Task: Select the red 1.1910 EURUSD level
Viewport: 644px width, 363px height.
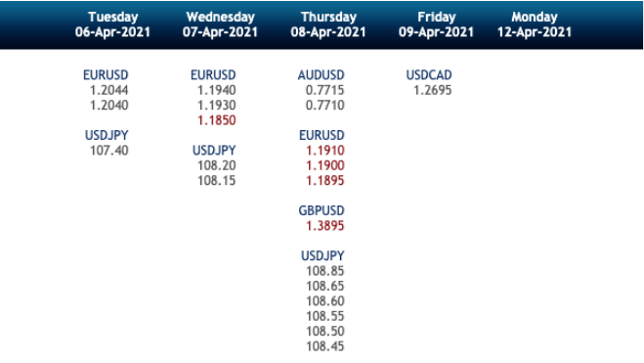Action: coord(324,151)
